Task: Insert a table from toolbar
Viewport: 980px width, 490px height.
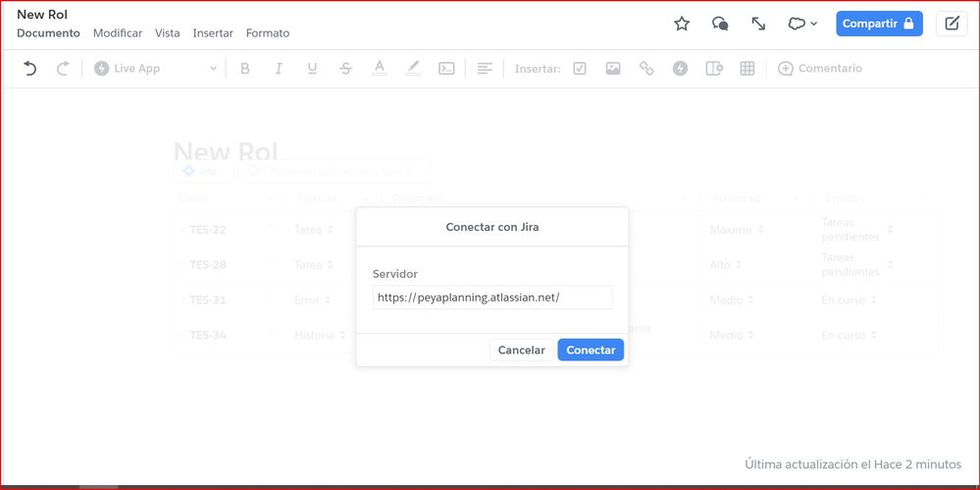Action: tap(747, 68)
